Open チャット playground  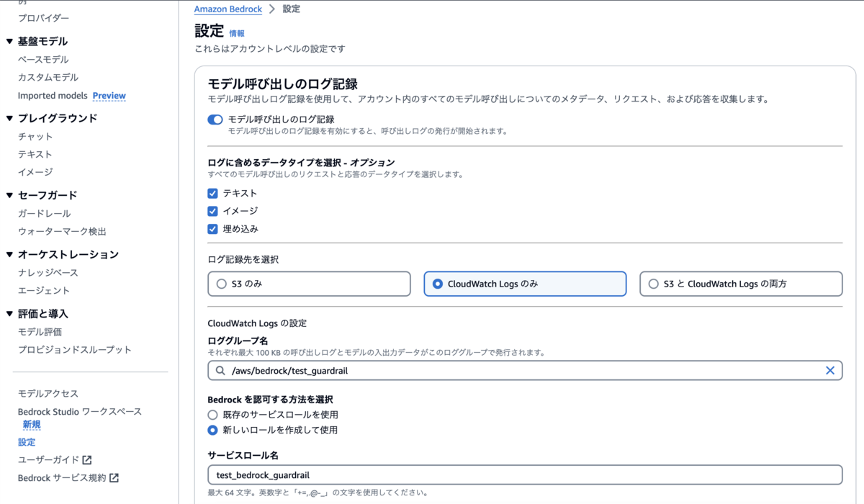click(x=35, y=136)
